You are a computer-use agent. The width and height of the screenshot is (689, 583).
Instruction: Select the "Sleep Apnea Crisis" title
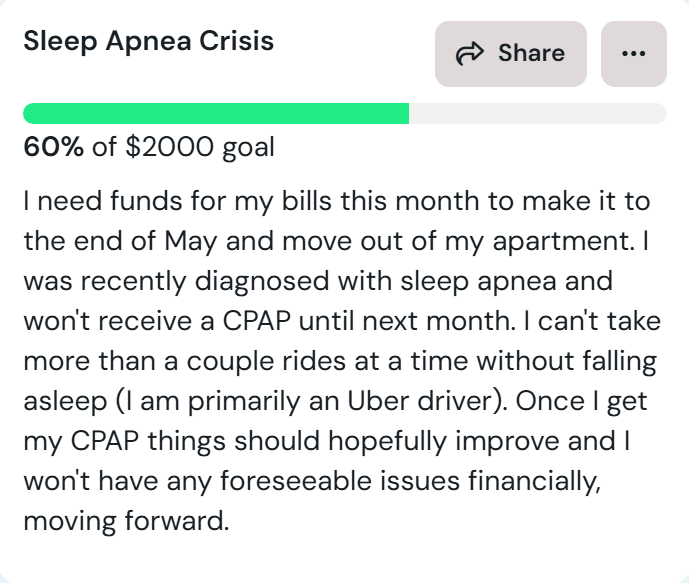tap(149, 41)
